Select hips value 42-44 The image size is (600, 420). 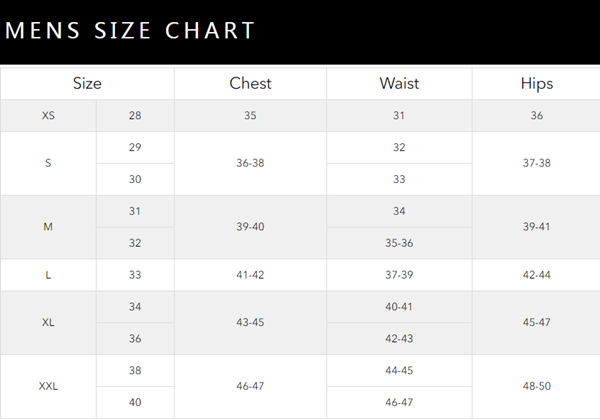click(x=536, y=275)
